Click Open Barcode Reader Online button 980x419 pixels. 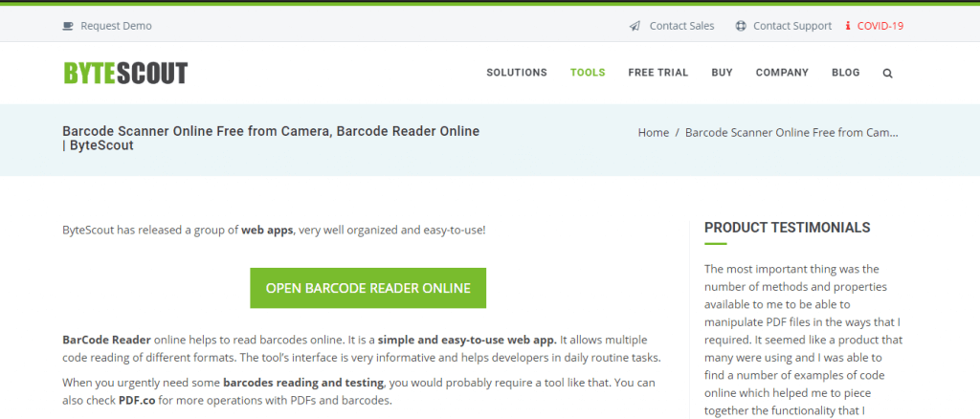(x=368, y=288)
